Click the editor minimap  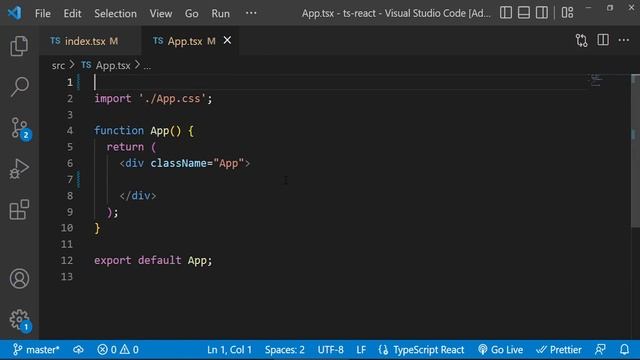tap(596, 80)
